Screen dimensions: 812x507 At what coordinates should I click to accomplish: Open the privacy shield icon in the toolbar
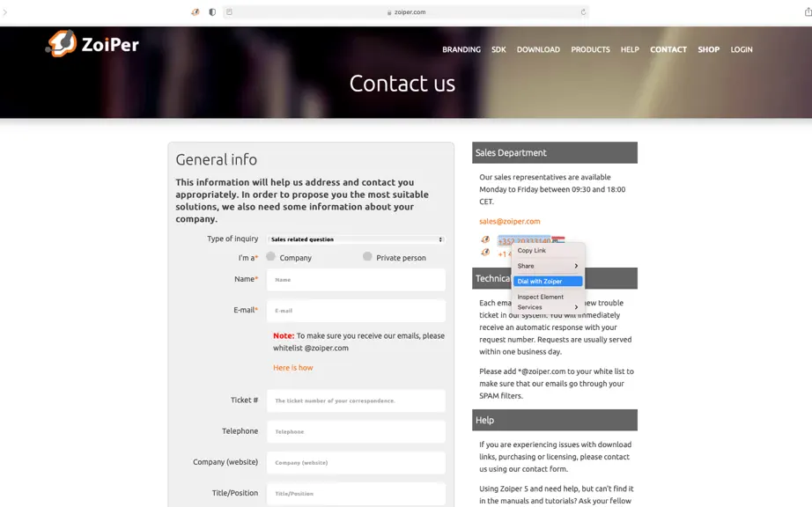(212, 12)
